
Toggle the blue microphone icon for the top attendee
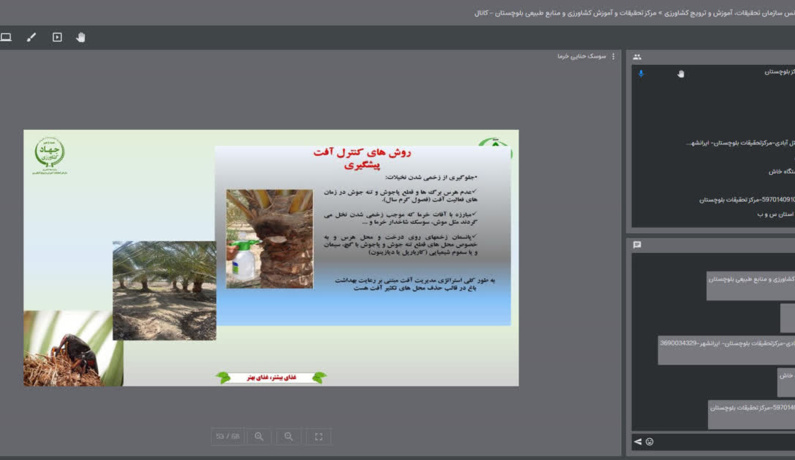(x=641, y=74)
